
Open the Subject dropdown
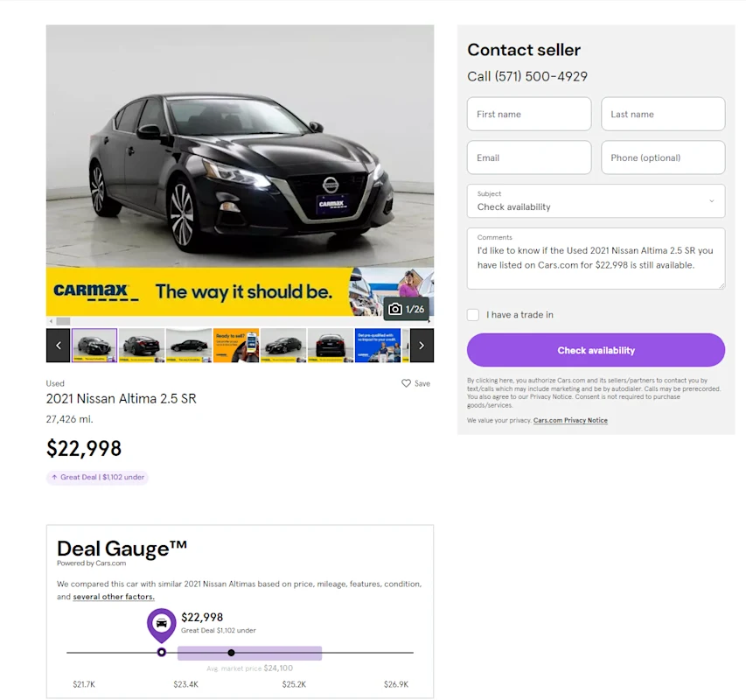[x=596, y=201]
